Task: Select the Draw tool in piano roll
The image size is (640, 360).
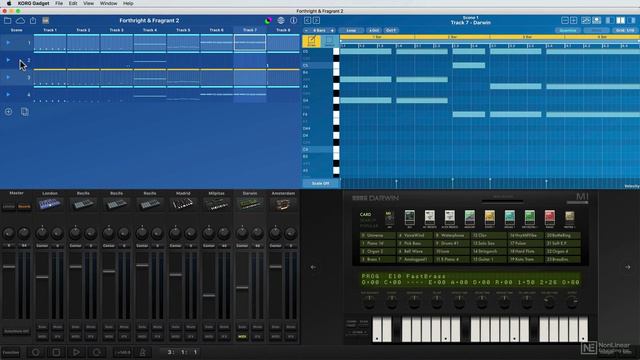Action: [311, 41]
